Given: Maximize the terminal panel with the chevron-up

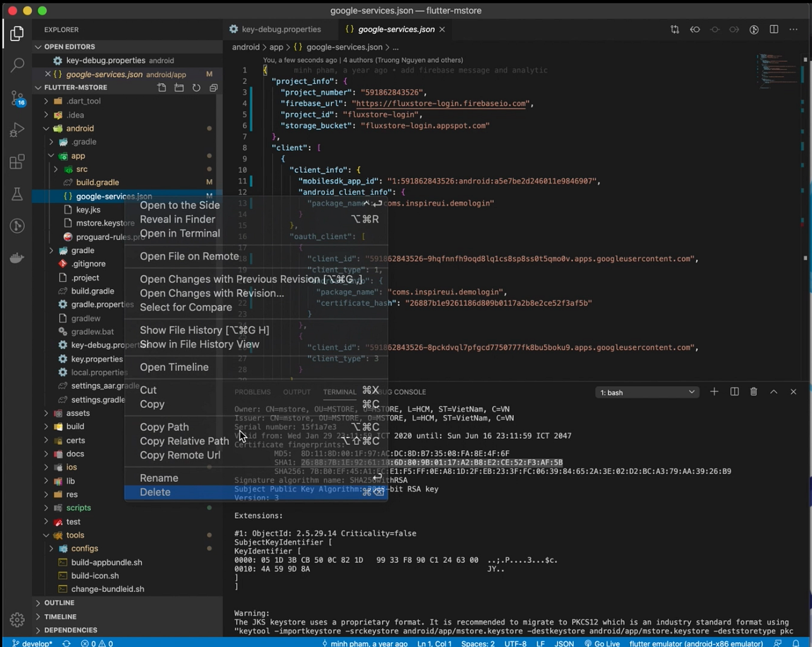Looking at the screenshot, I should [x=773, y=392].
